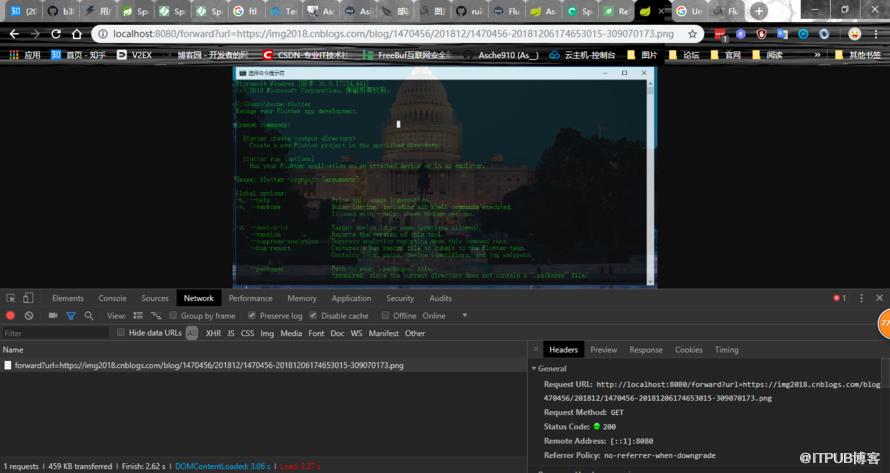Open the Memory tab
890x473 pixels.
click(x=302, y=298)
